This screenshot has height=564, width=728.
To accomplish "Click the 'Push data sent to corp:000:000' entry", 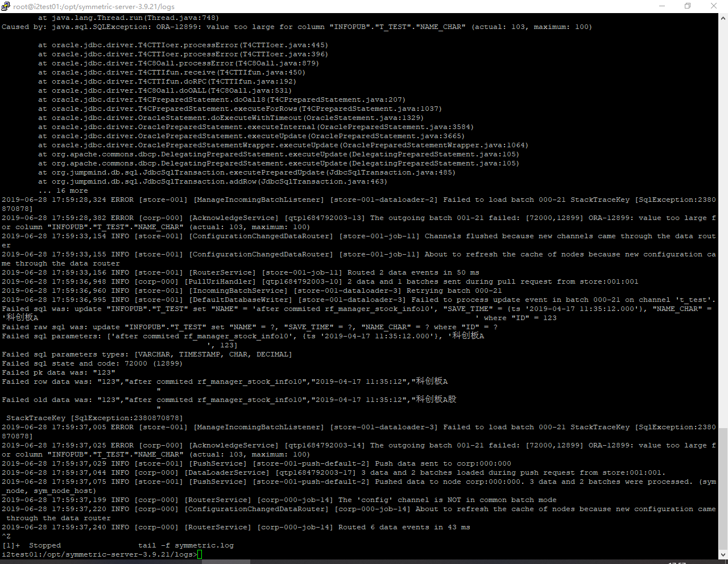I will click(442, 463).
